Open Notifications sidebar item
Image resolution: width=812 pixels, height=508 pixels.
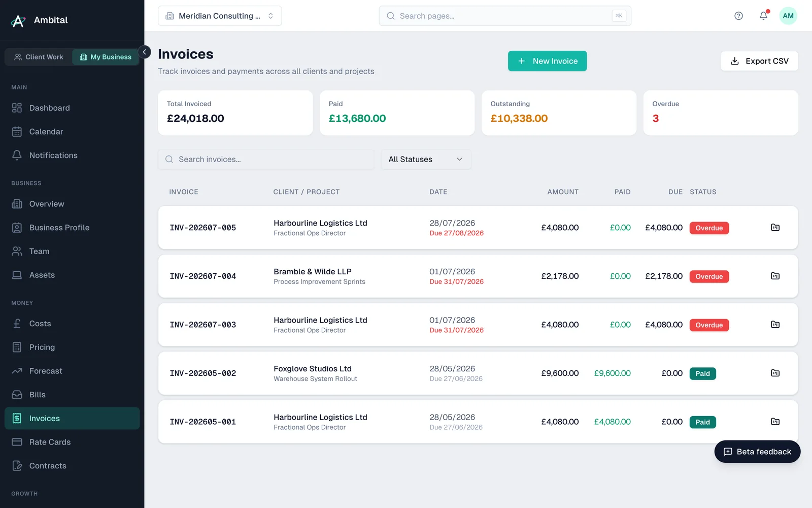pyautogui.click(x=72, y=155)
